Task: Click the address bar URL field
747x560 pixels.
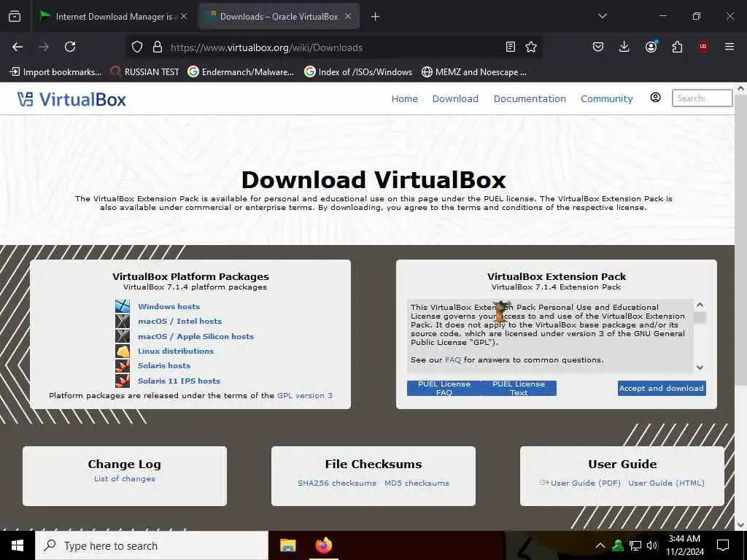Action: pyautogui.click(x=333, y=47)
